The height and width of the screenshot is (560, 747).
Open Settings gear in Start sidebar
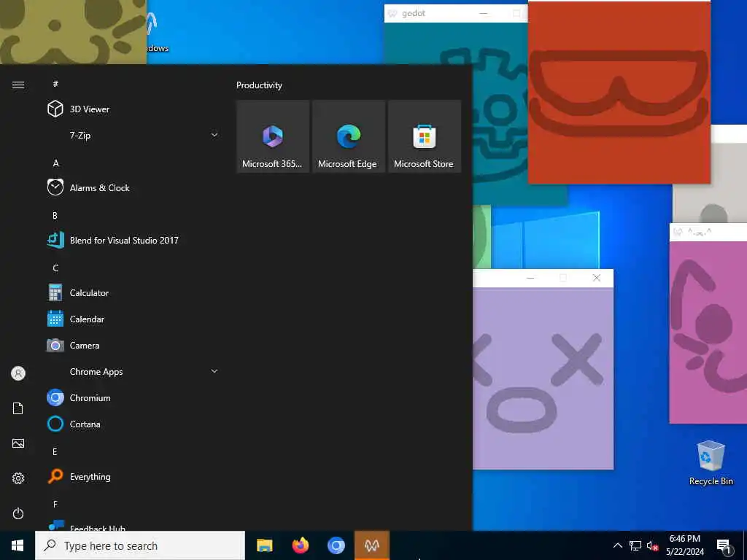pos(18,478)
